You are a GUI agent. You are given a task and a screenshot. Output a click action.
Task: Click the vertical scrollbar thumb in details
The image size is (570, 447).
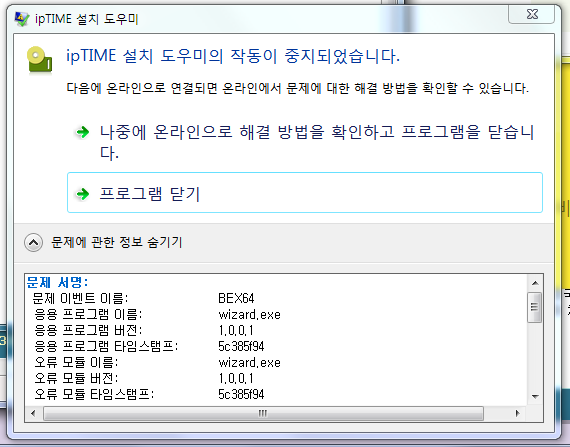pyautogui.click(x=535, y=307)
